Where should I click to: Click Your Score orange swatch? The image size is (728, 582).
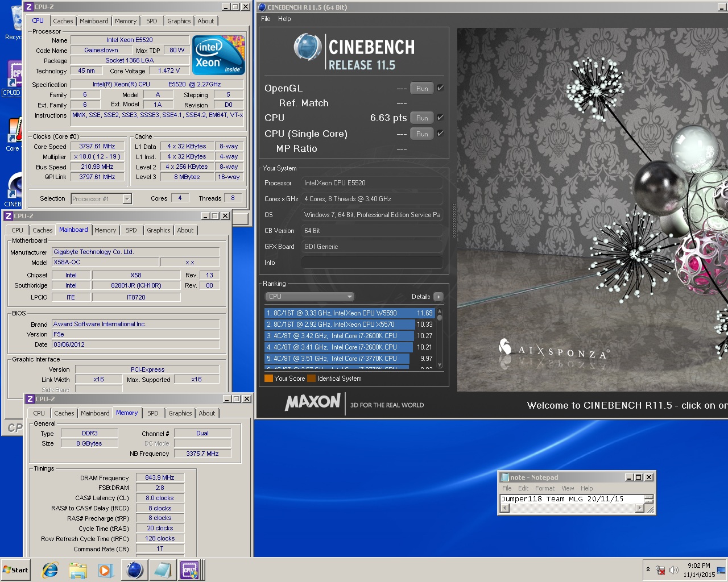click(268, 379)
